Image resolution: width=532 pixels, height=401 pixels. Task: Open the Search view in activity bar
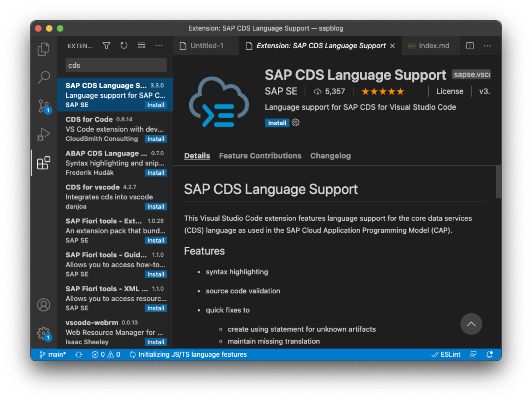point(43,78)
